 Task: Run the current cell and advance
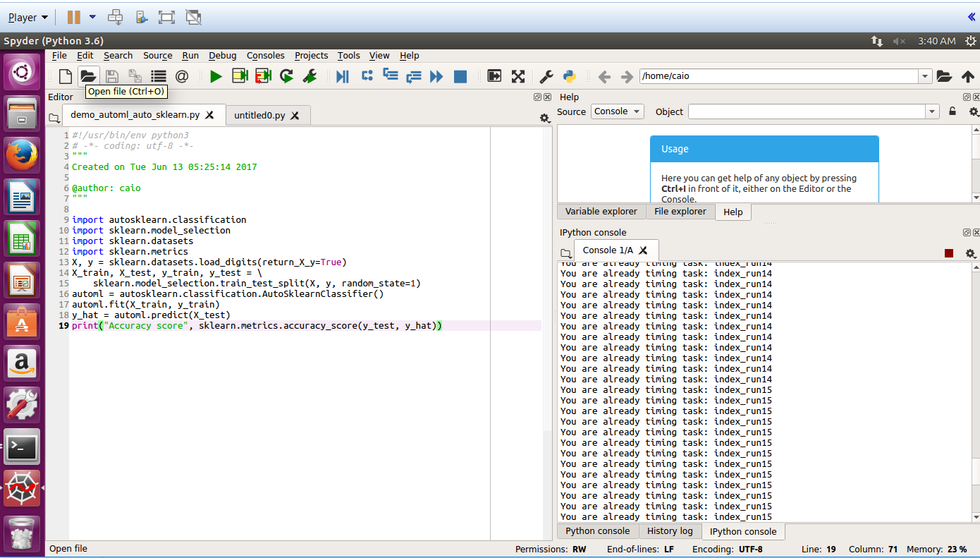(x=262, y=75)
